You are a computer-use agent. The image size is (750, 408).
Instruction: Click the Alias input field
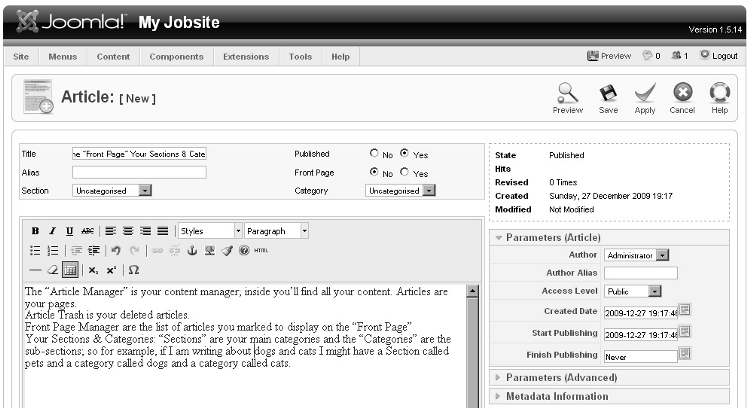pyautogui.click(x=139, y=172)
